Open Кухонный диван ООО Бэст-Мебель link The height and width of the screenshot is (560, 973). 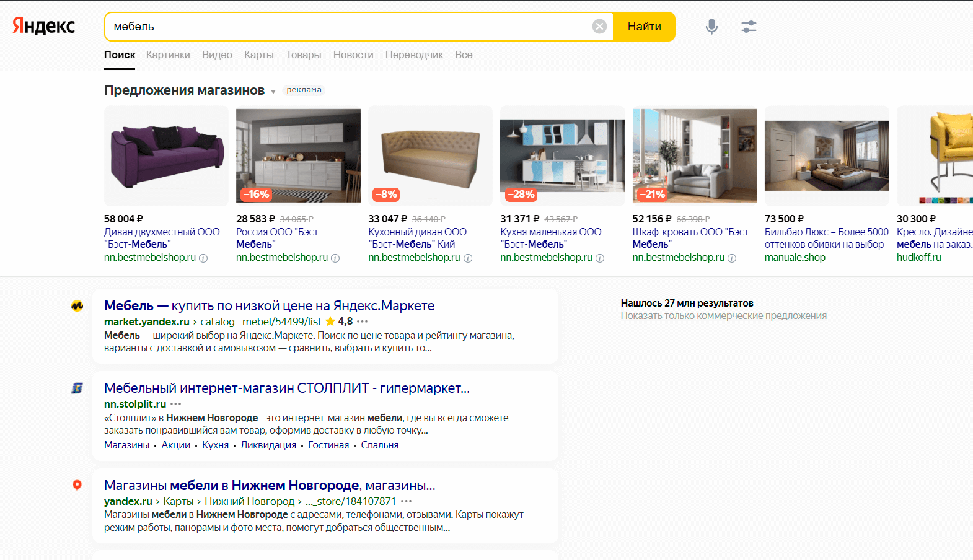(418, 238)
